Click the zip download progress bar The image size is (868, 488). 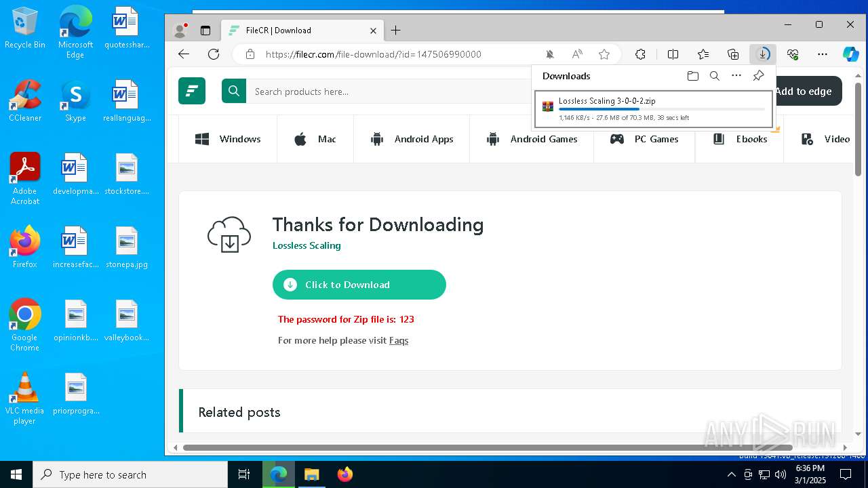(662, 109)
